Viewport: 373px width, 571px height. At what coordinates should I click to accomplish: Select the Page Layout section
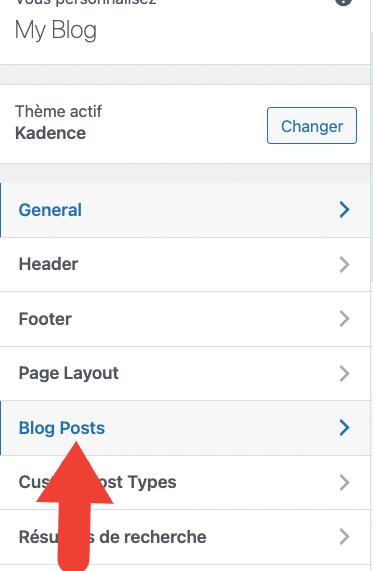pyautogui.click(x=185, y=374)
